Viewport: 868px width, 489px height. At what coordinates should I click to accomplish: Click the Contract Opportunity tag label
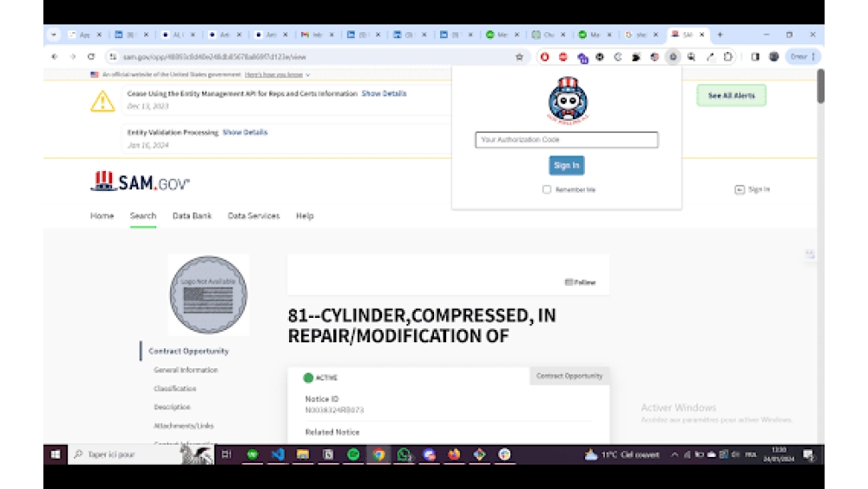tap(569, 376)
